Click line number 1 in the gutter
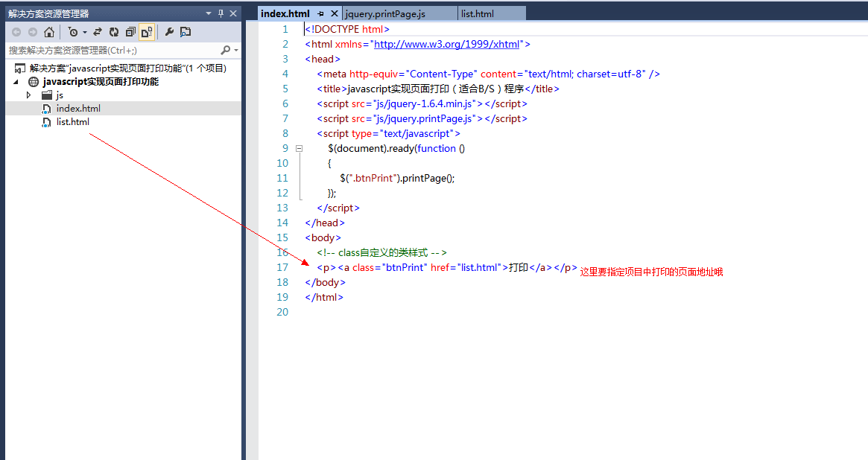 (x=285, y=29)
